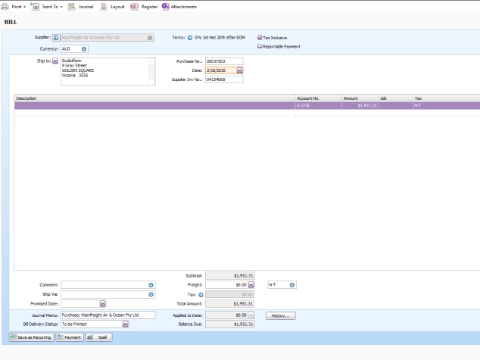Click the Journal Memo field

(108, 315)
